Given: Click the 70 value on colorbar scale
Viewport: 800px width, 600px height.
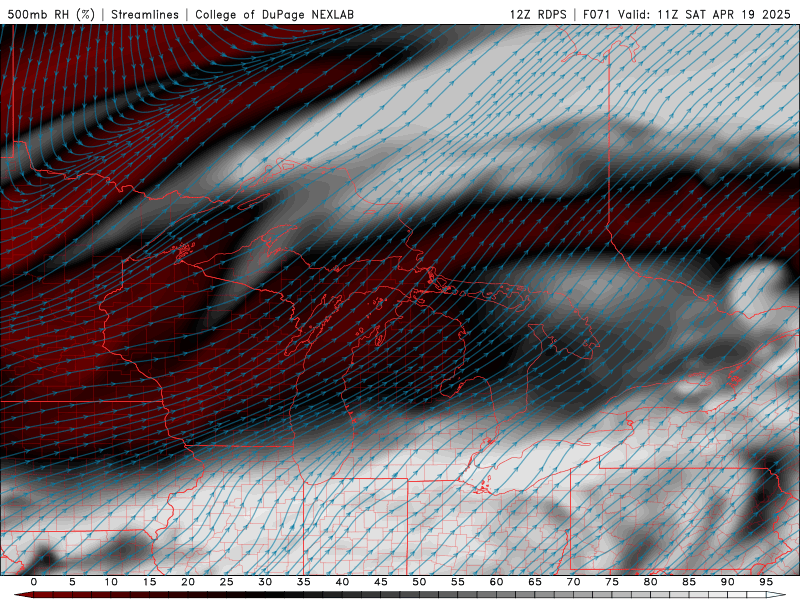Looking at the screenshot, I should (x=573, y=582).
